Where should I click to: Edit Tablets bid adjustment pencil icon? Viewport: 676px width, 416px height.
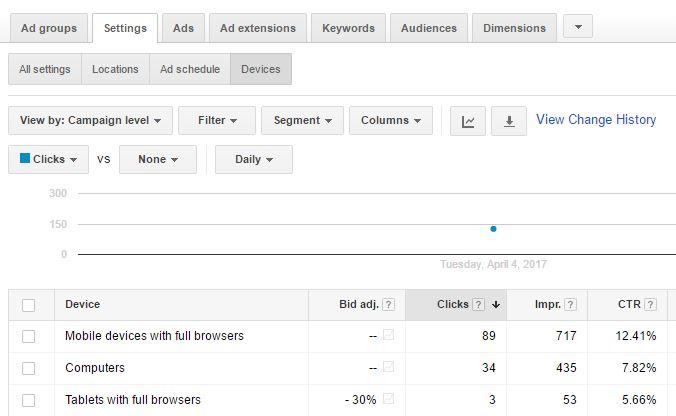click(388, 399)
